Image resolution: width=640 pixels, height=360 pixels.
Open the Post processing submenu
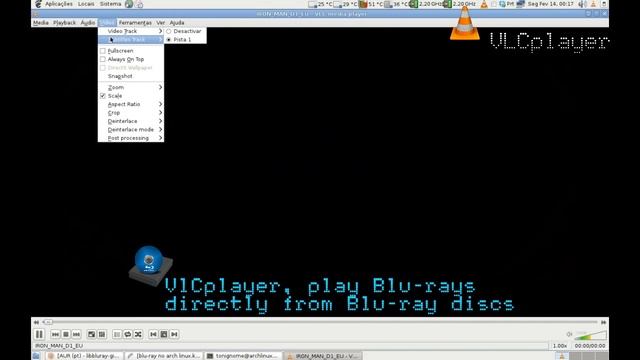tap(131, 138)
